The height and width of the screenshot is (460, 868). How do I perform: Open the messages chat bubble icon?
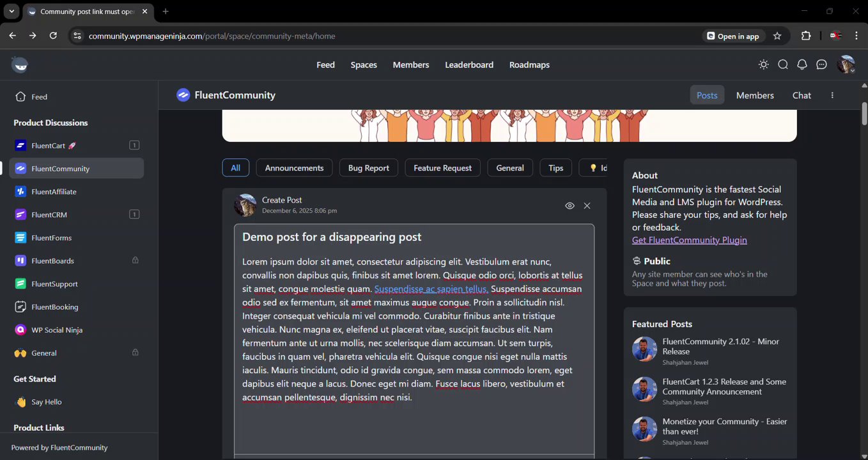(822, 65)
